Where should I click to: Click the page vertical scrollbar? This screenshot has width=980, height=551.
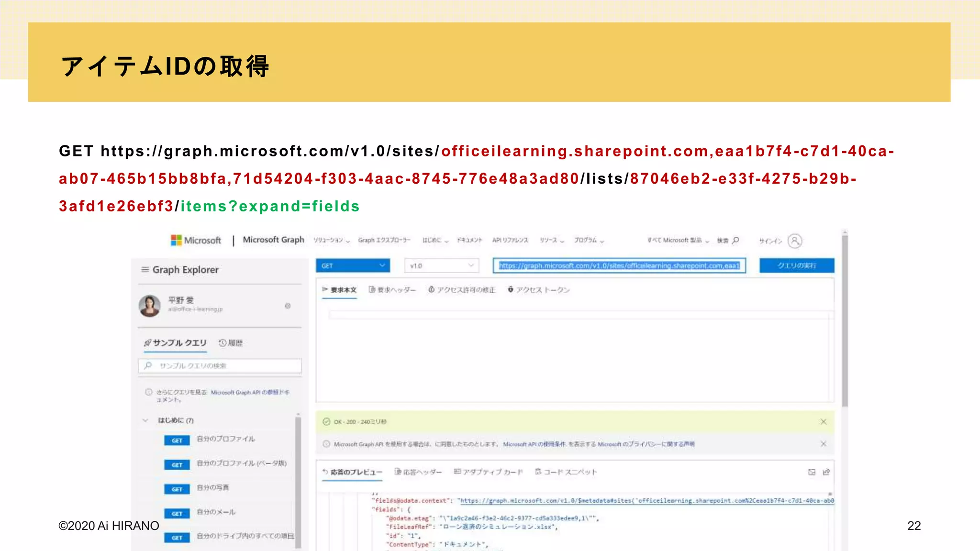[x=845, y=320]
